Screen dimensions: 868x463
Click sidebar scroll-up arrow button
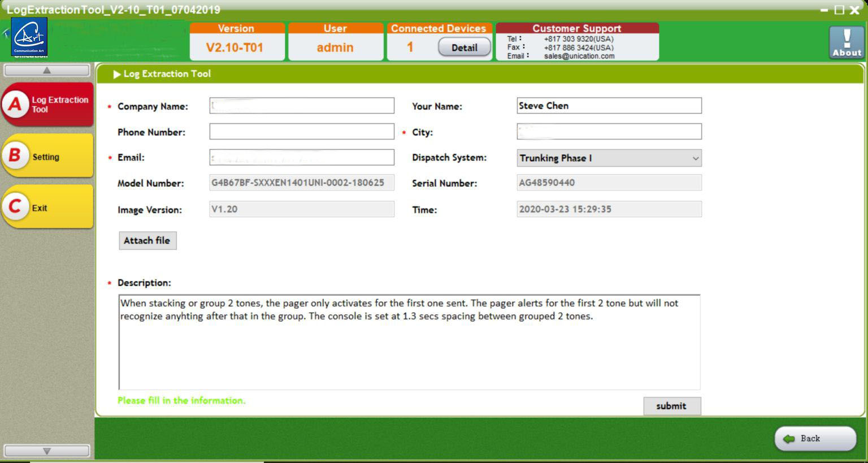(x=47, y=70)
